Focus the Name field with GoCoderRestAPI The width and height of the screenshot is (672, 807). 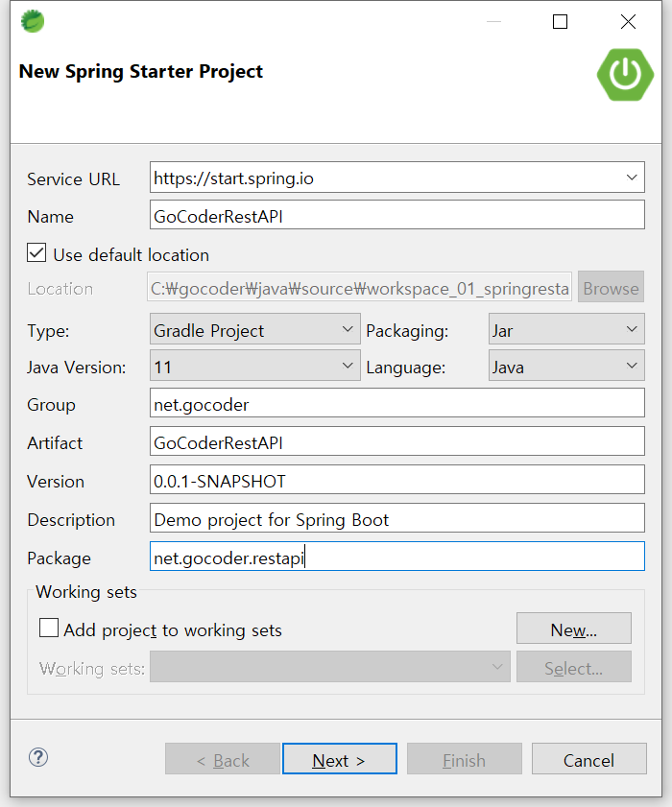click(x=397, y=215)
